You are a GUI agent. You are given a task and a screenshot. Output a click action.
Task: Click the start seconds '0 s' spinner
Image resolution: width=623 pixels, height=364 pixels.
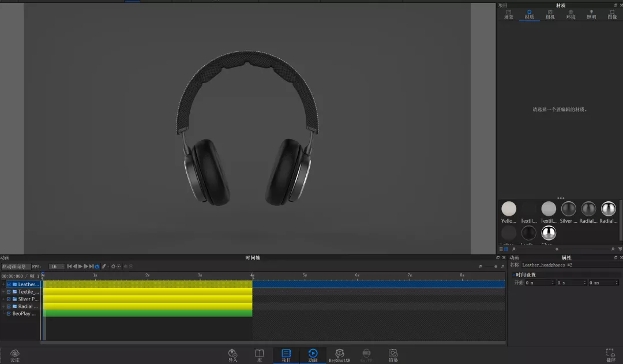tap(571, 283)
